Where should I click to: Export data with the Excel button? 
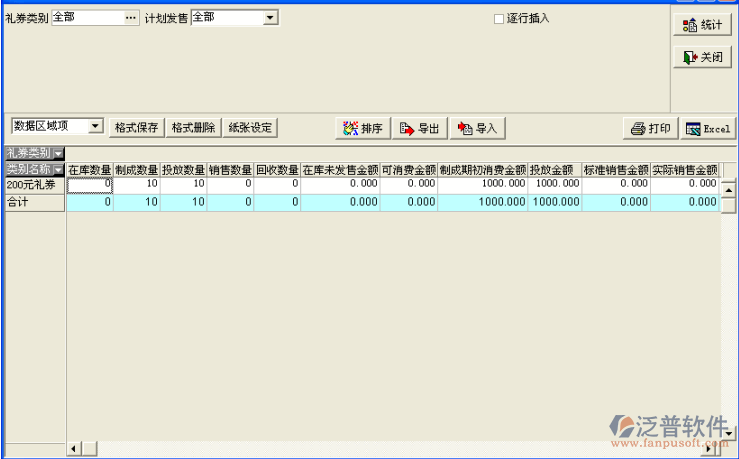[708, 128]
